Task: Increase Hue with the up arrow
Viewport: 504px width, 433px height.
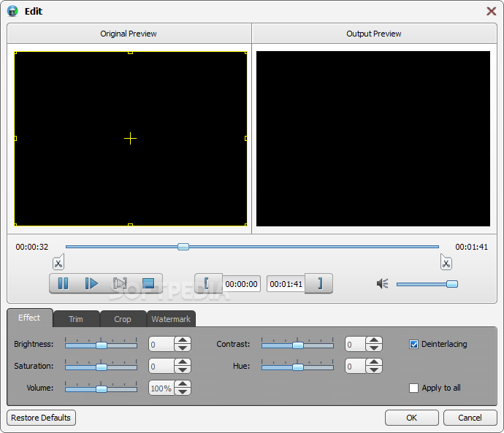Action: (x=374, y=362)
